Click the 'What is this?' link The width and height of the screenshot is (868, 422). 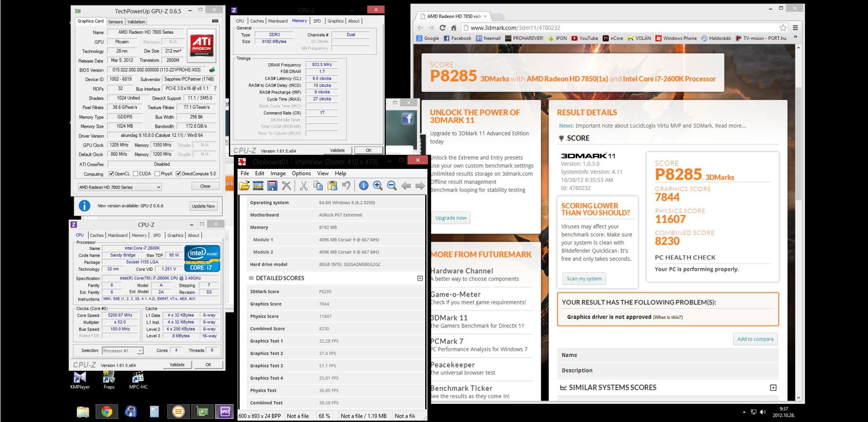pyautogui.click(x=668, y=317)
